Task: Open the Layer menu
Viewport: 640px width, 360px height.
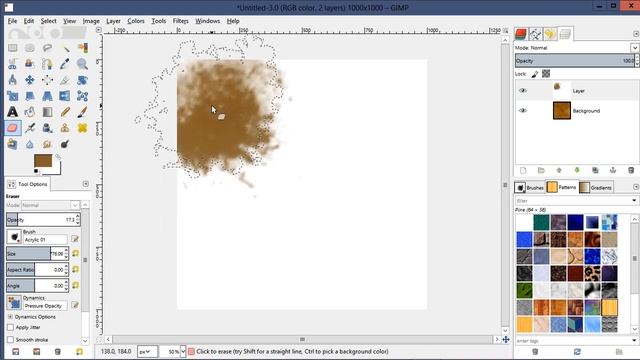Action: point(113,21)
